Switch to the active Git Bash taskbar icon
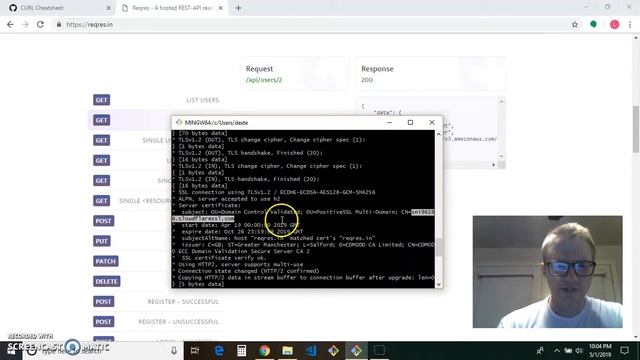Screen dimensions: 640x360 (x=356, y=351)
